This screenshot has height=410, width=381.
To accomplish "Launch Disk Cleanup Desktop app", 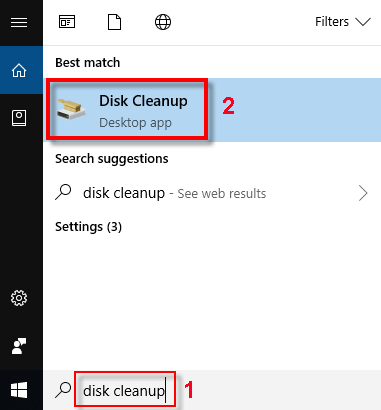I will pos(212,110).
